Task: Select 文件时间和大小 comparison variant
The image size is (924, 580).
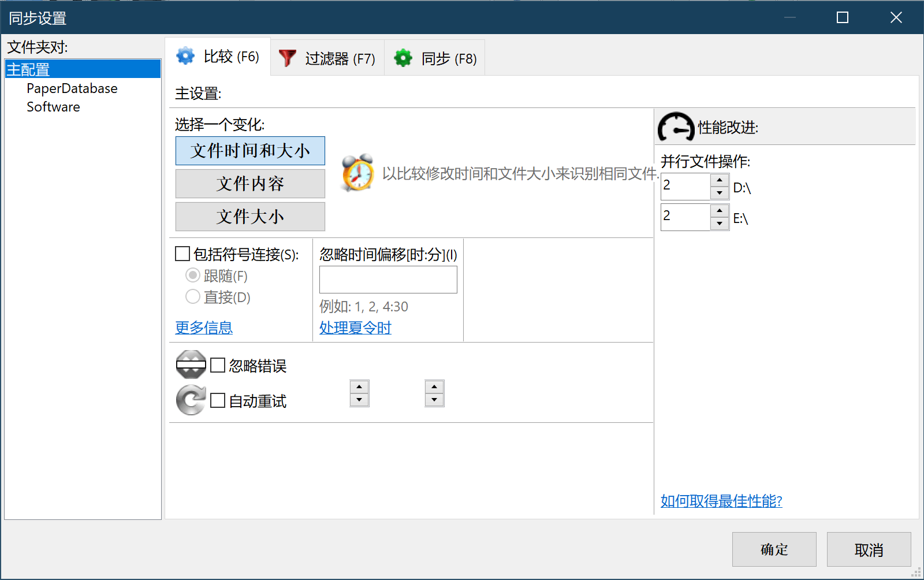Action: tap(250, 151)
